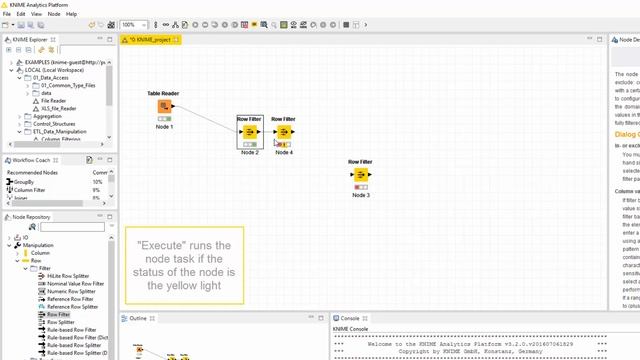This screenshot has width=640, height=360.
Task: Expand the IO category in Node Repository
Action: (x=9, y=238)
